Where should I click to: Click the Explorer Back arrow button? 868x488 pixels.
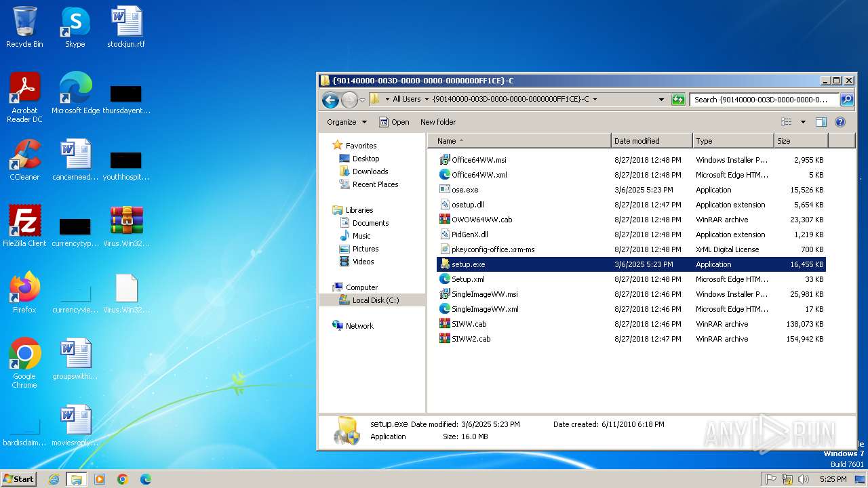330,100
